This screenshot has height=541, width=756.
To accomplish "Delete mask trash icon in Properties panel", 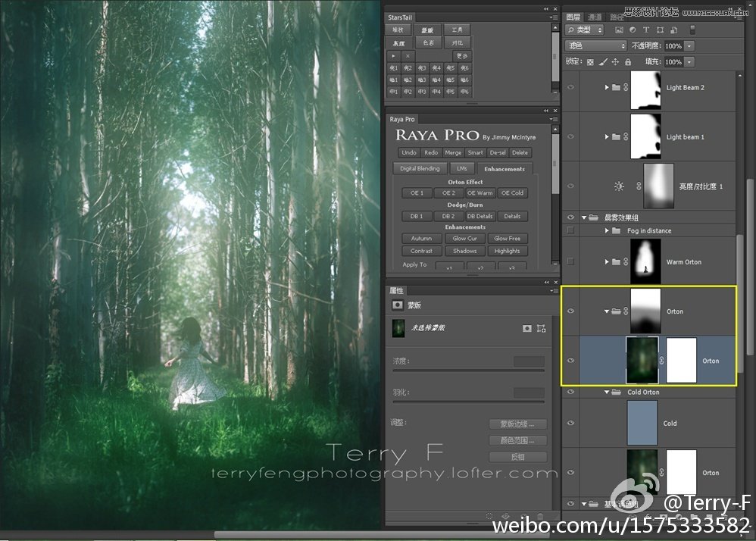I will pyautogui.click(x=540, y=516).
